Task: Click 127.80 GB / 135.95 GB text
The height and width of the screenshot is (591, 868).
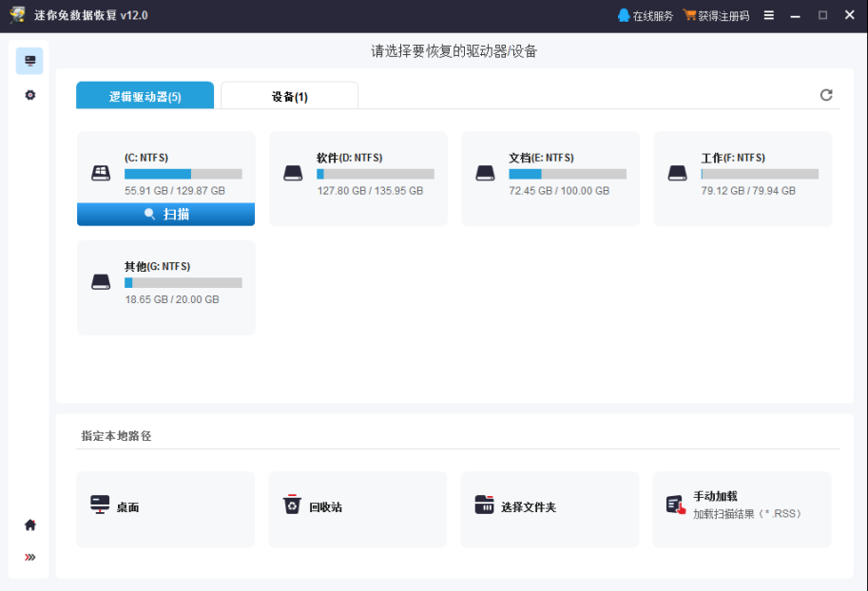Action: 370,190
